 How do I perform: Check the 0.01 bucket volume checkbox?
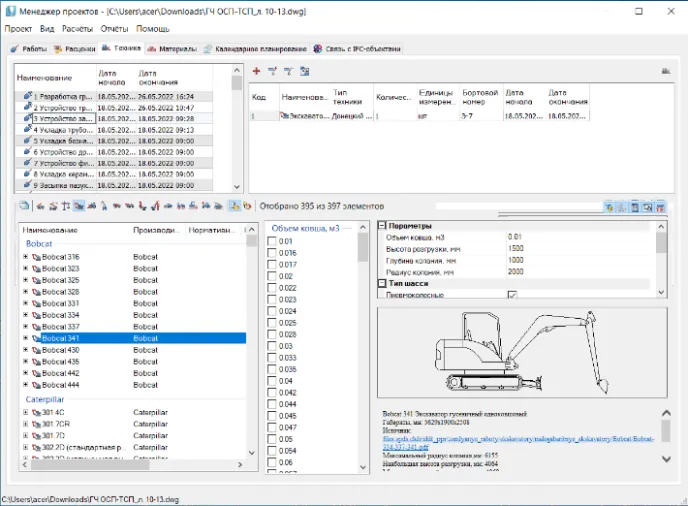pos(273,241)
